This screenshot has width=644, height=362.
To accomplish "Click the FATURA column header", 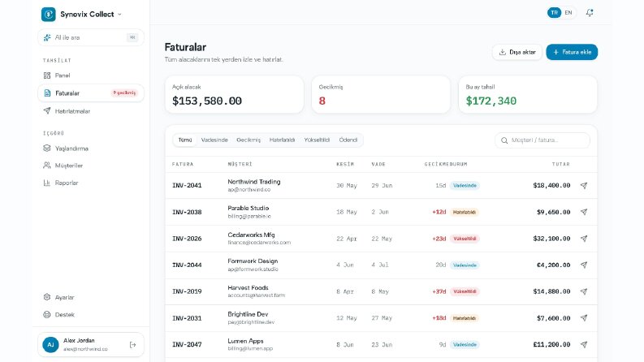I will pyautogui.click(x=183, y=164).
